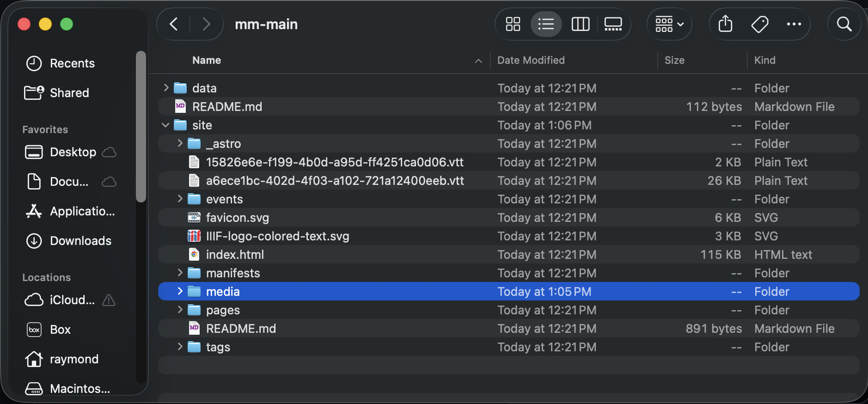Click the Share icon in toolbar
Viewport: 868px width, 404px height.
(725, 24)
